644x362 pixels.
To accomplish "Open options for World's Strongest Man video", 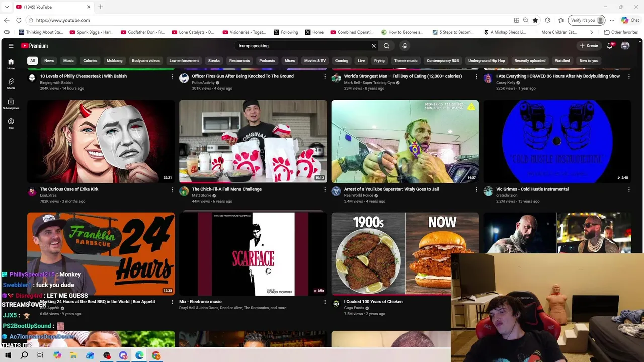I will click(x=477, y=76).
